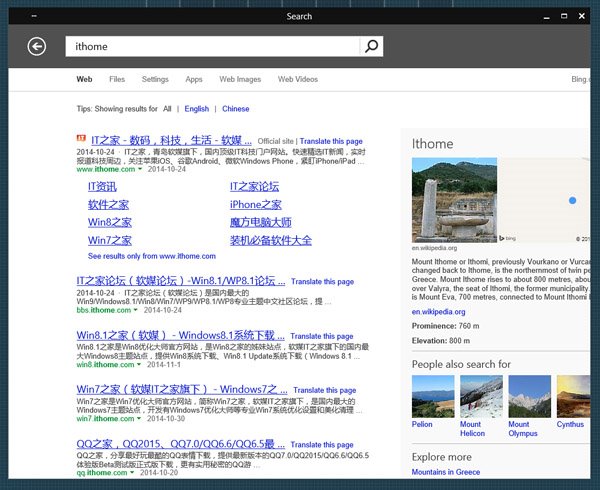Viewport: 600px width, 490px height.
Task: Open the Web Videos tab
Action: [x=298, y=79]
